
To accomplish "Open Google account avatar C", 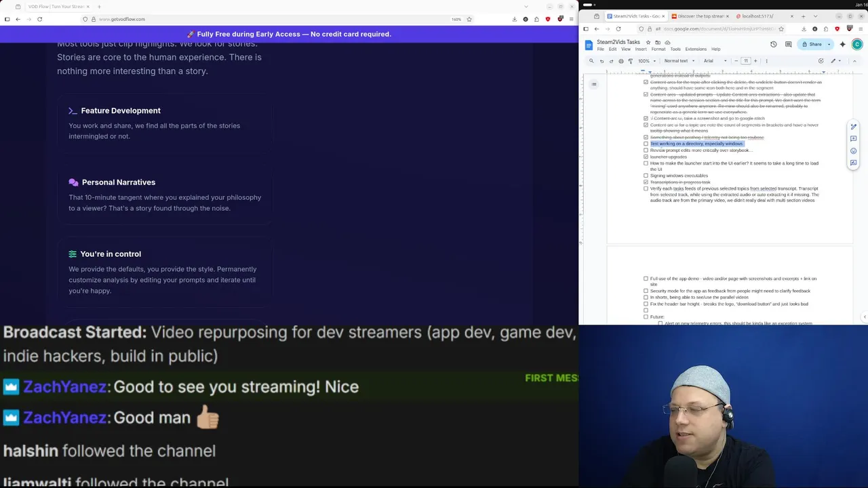I will click(x=857, y=44).
